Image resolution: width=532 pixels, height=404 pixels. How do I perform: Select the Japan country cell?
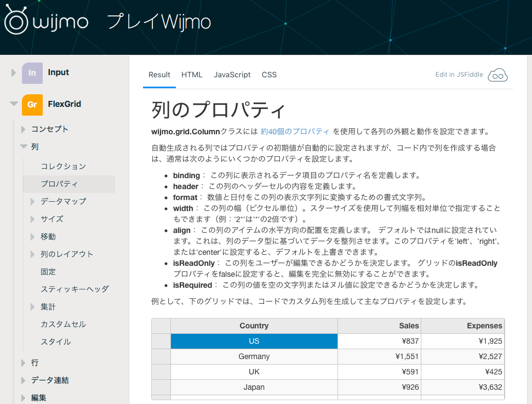[254, 387]
